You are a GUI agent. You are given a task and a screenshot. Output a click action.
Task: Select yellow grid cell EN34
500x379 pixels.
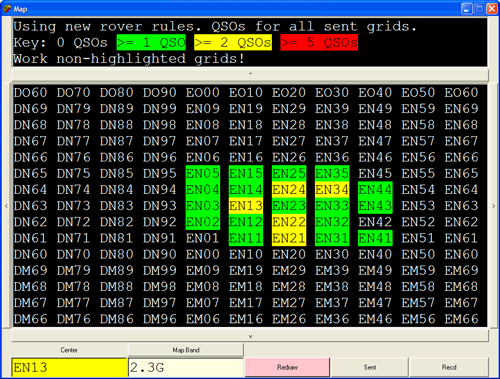coord(332,190)
